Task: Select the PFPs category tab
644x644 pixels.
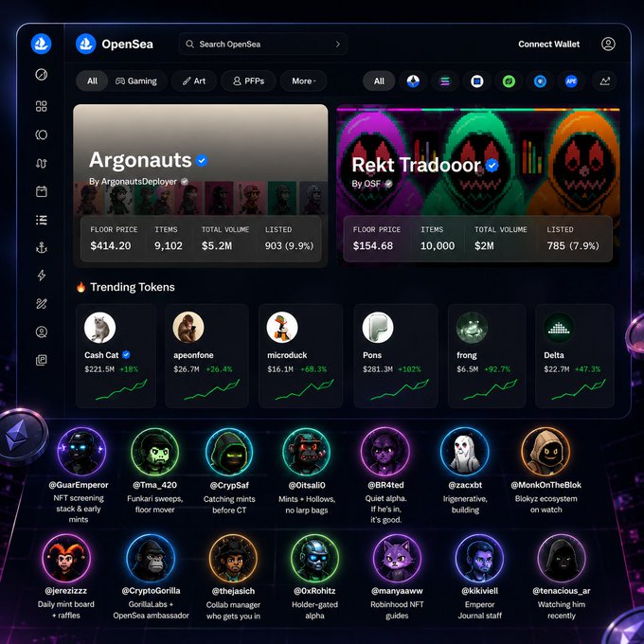Action: pyautogui.click(x=248, y=80)
